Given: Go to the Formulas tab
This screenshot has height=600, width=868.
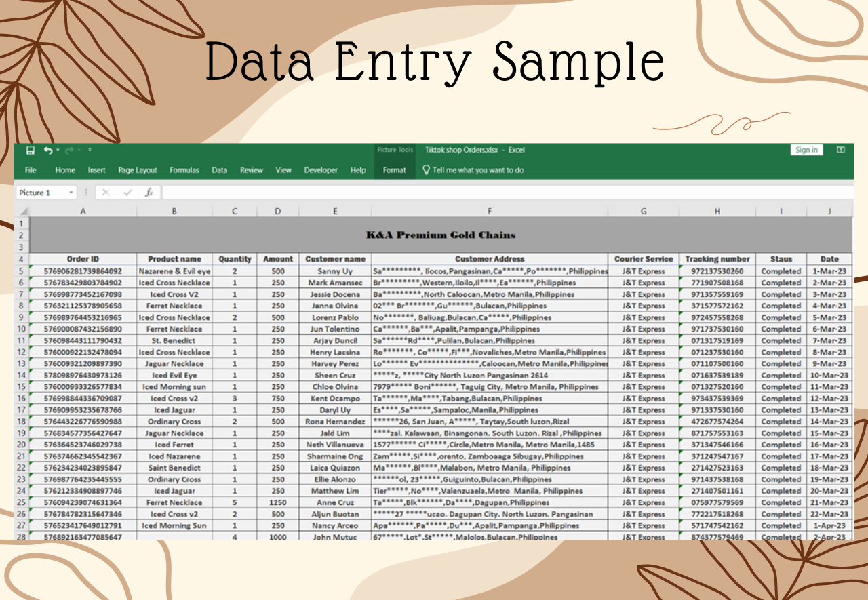Looking at the screenshot, I should (x=184, y=170).
